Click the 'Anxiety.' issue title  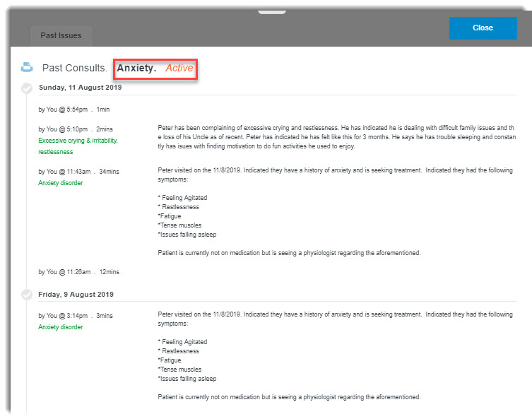[x=136, y=68]
